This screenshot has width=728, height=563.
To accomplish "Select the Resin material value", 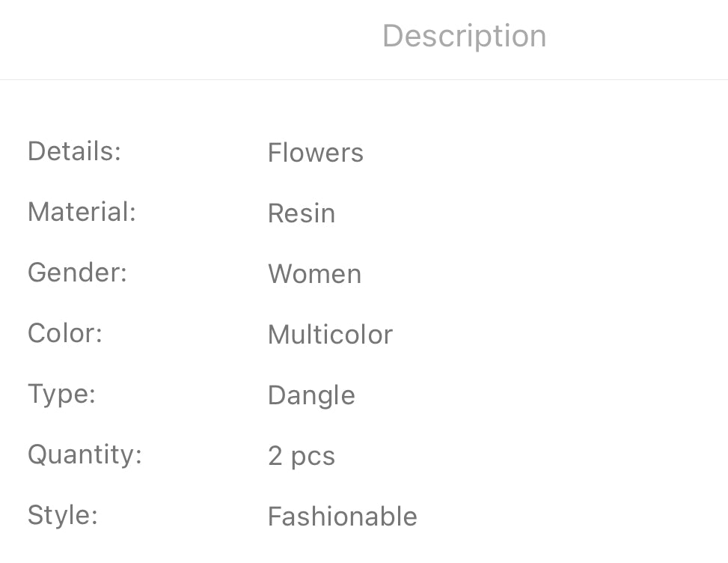I will 301,213.
